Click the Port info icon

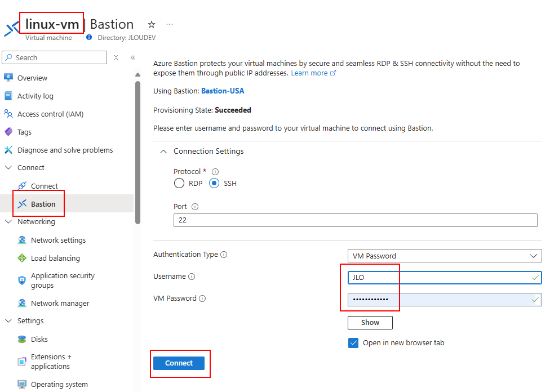click(x=195, y=207)
